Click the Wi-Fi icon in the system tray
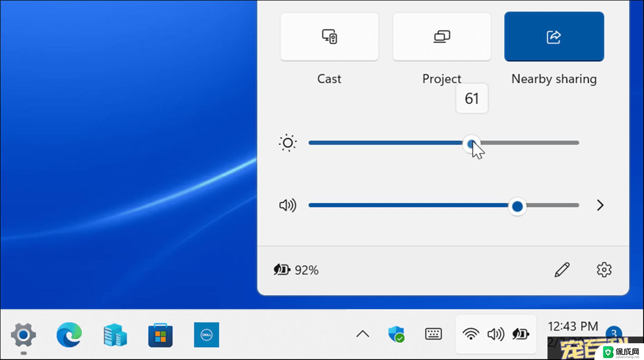The width and height of the screenshot is (644, 360). 471,334
